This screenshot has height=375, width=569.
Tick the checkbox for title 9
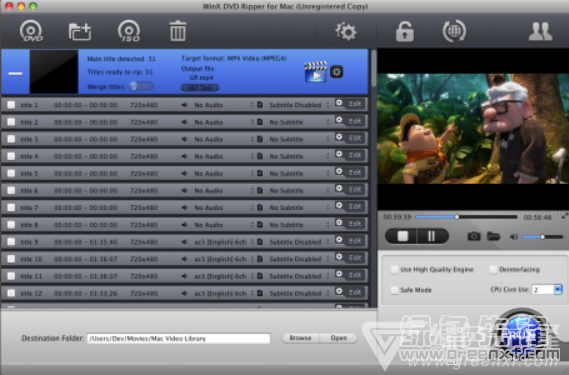(11, 242)
